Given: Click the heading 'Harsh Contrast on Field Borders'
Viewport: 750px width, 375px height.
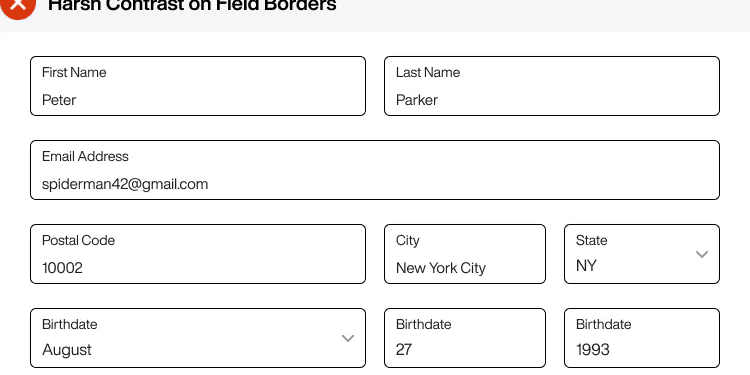Looking at the screenshot, I should coord(192,5).
